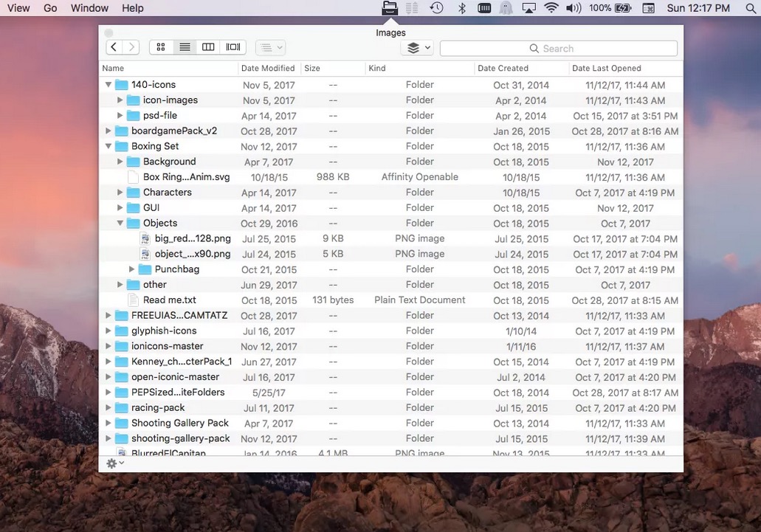Screen dimensions: 761x532
Task: Click the Spotlight search icon in menu bar
Action: (750, 8)
